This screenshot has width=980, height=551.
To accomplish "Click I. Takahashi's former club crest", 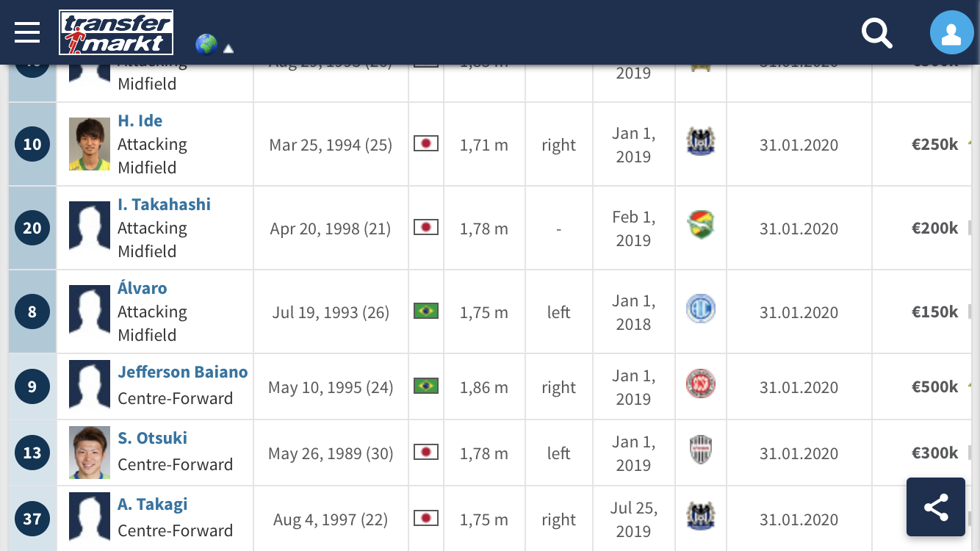I will [701, 225].
